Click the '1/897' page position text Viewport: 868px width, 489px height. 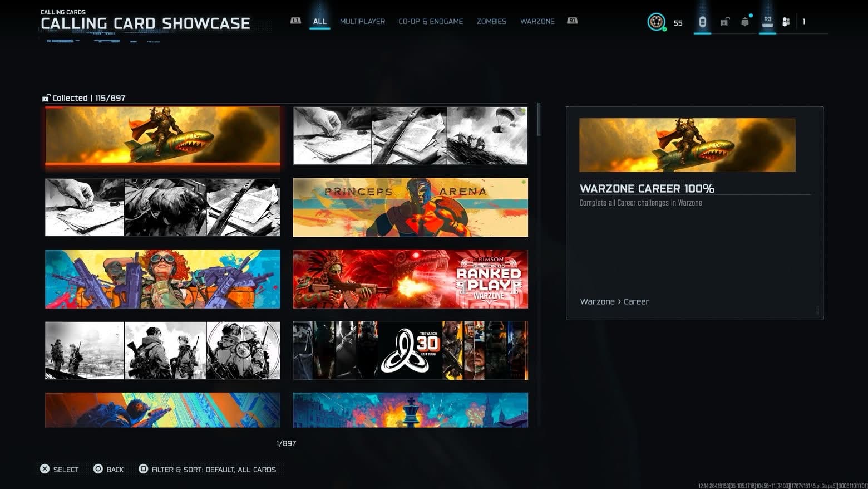coord(286,443)
